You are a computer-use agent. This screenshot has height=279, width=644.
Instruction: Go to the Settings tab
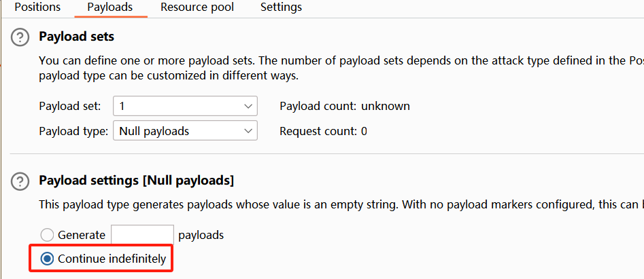pos(281,7)
